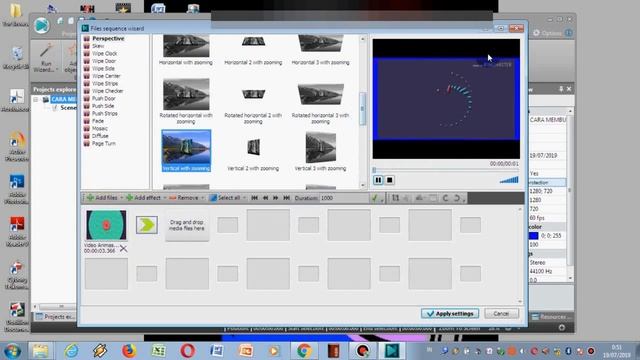Click the preview seek slider
The width and height of the screenshot is (640, 360).
(446, 170)
